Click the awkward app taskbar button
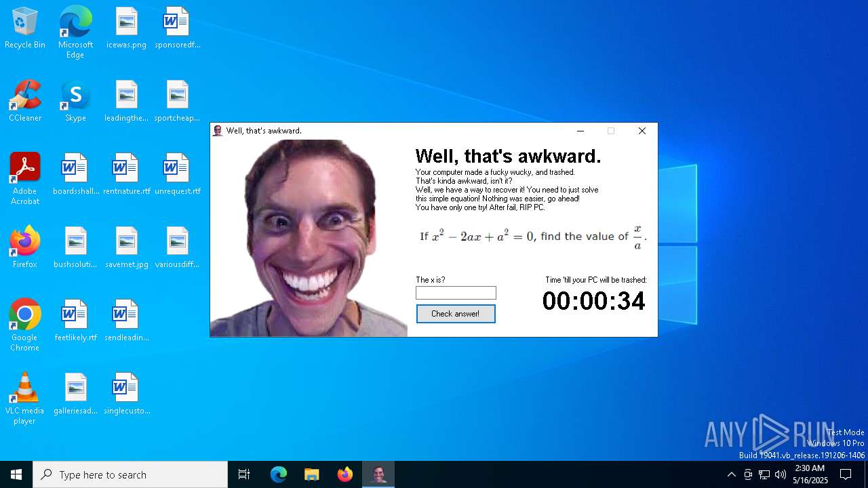 (378, 474)
